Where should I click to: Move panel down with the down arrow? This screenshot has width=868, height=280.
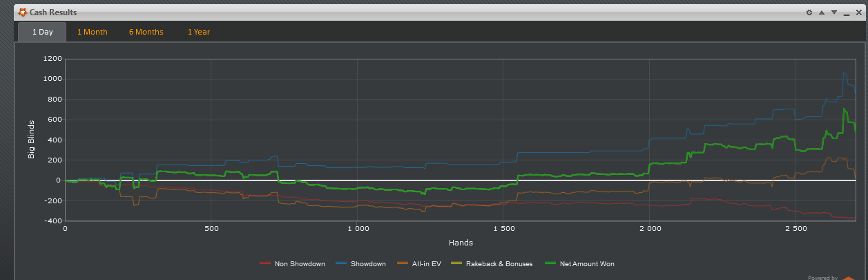834,12
